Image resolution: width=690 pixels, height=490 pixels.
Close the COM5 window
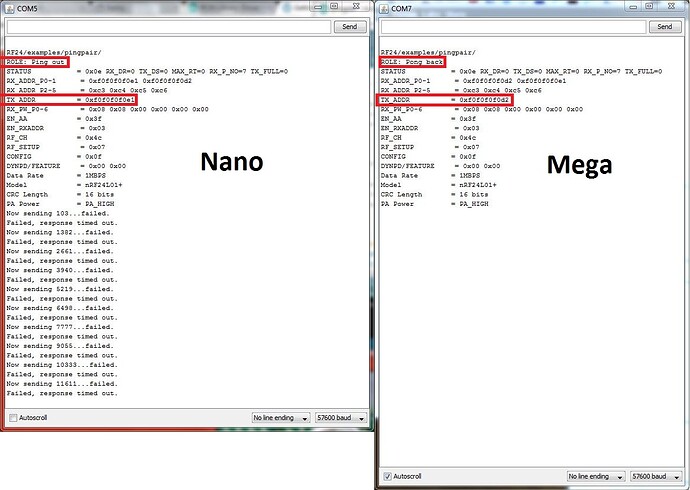point(356,7)
